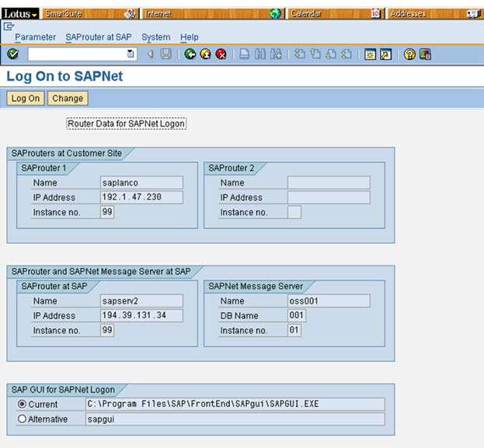Click the green Back arrow icon
Viewport: 484px width, 448px height.
tap(190, 54)
